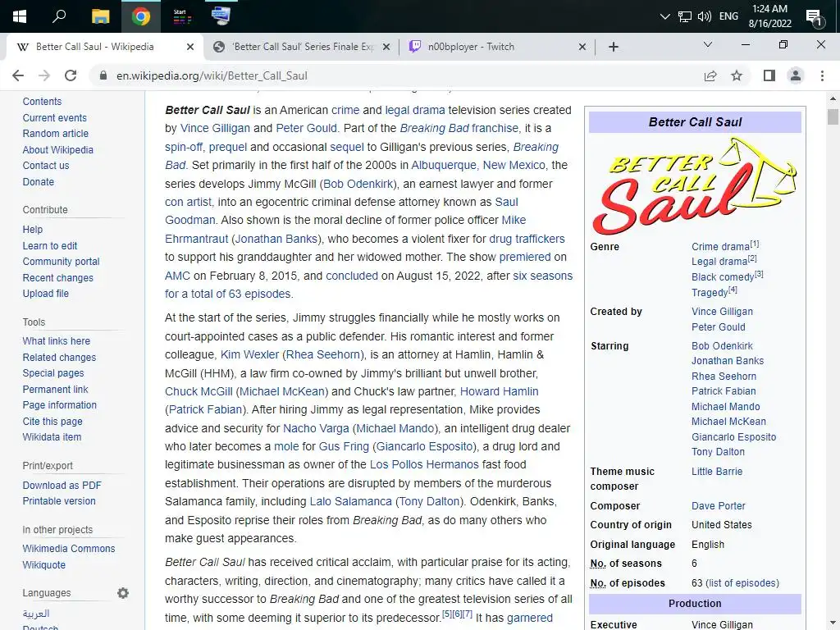Open a new browser tab
The image size is (840, 630).
coord(614,47)
